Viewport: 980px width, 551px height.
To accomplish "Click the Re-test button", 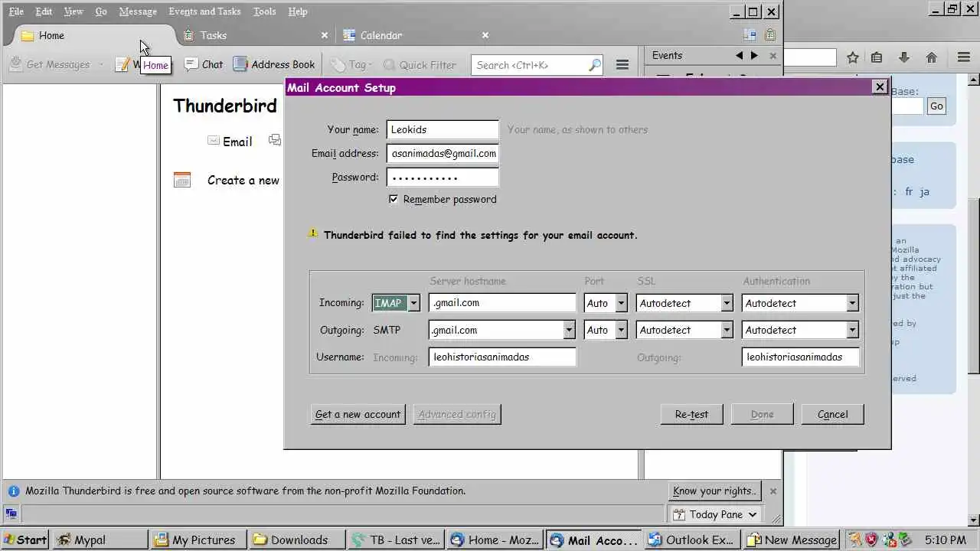I will [x=691, y=414].
